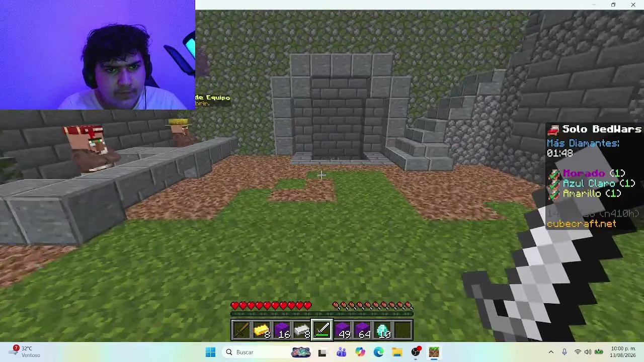Select the diamond stack hotbar slot
The height and width of the screenshot is (362, 644).
(x=383, y=330)
